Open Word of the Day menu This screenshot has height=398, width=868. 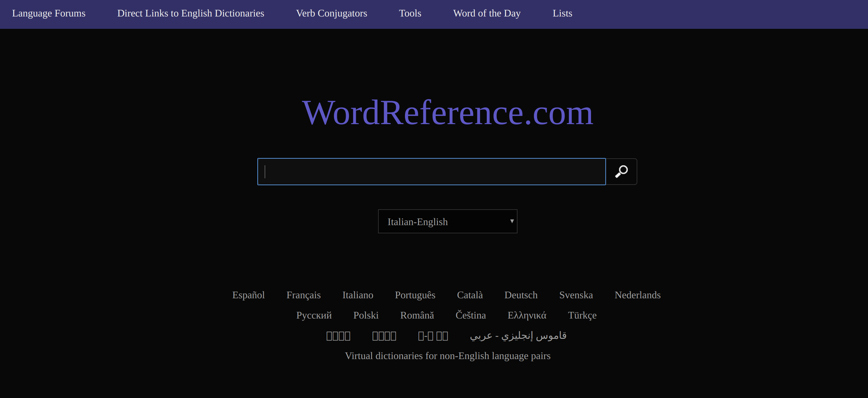tap(487, 14)
